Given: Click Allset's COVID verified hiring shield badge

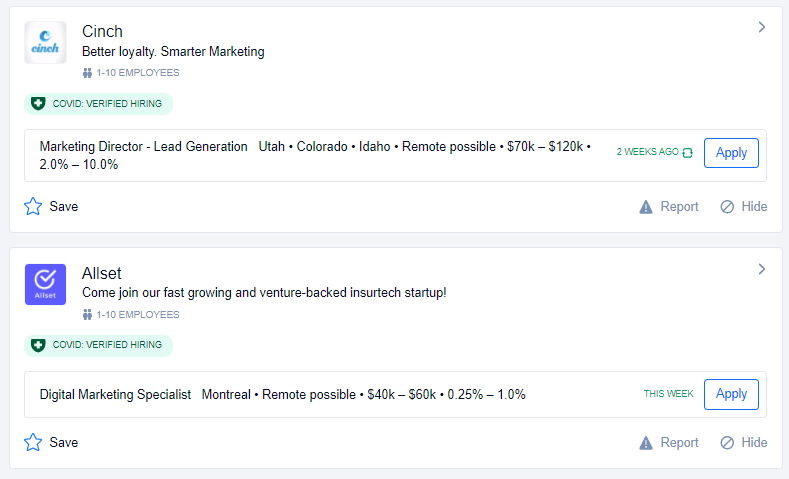Looking at the screenshot, I should [x=39, y=345].
